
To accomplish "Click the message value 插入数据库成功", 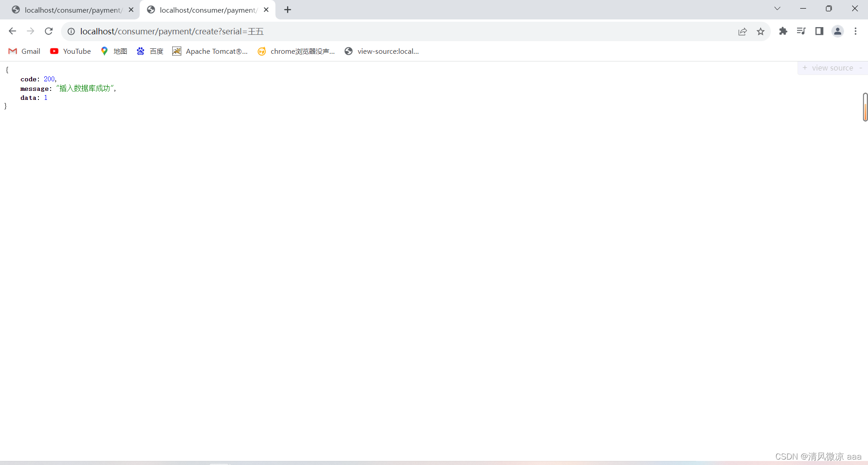I will pyautogui.click(x=85, y=88).
